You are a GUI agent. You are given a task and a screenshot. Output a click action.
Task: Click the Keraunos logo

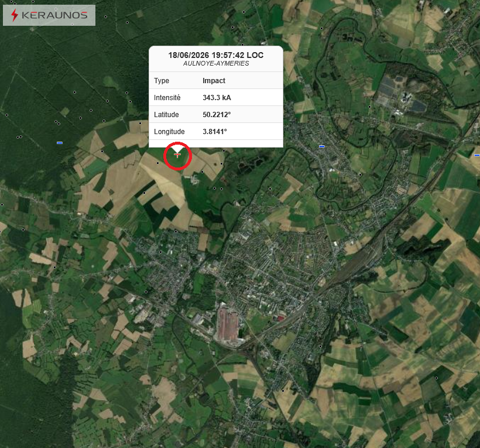point(49,15)
